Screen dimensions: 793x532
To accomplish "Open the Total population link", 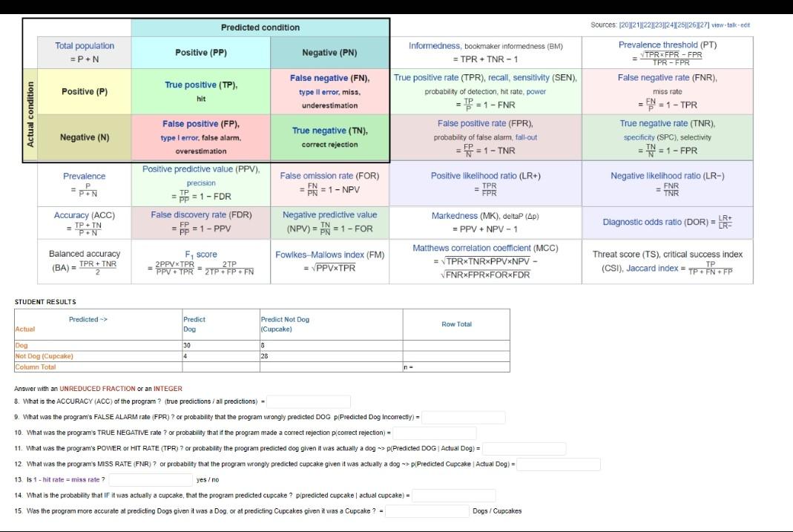I will pyautogui.click(x=85, y=45).
